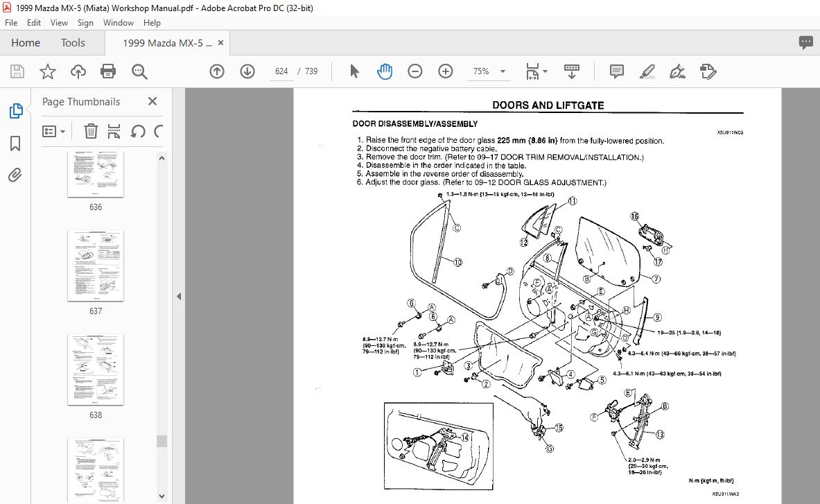This screenshot has height=504, width=820.
Task: Click the thumbnails scrollbar handle
Action: (x=162, y=442)
